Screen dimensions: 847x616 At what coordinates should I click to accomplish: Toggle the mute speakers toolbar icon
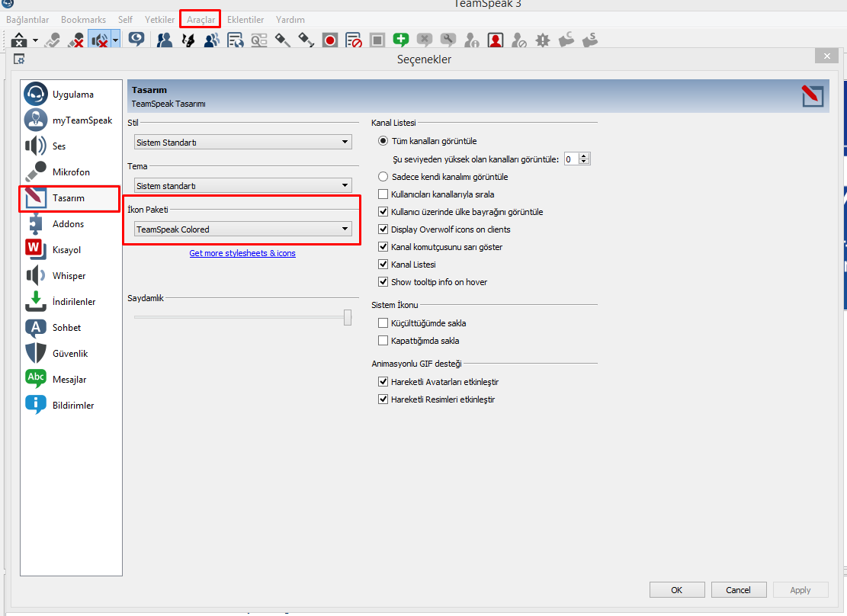100,40
